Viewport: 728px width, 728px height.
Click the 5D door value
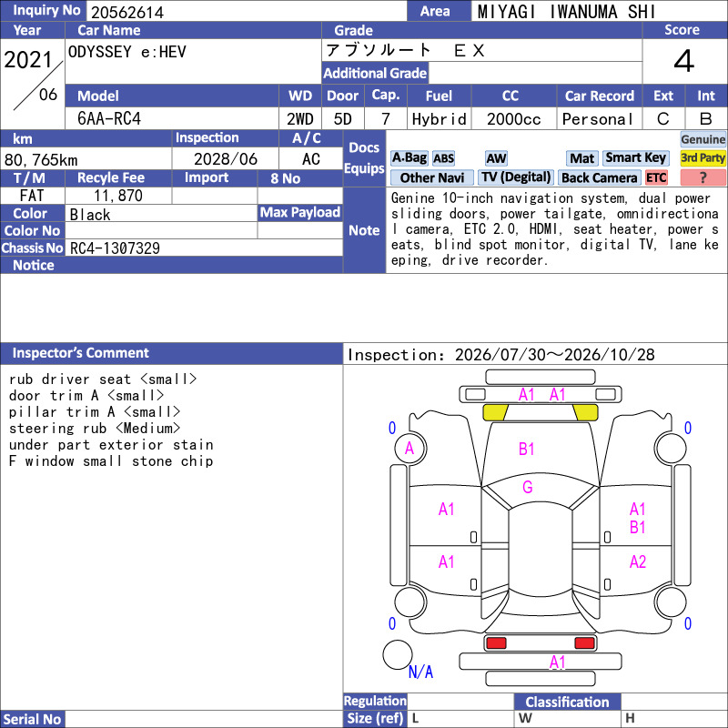coord(343,119)
